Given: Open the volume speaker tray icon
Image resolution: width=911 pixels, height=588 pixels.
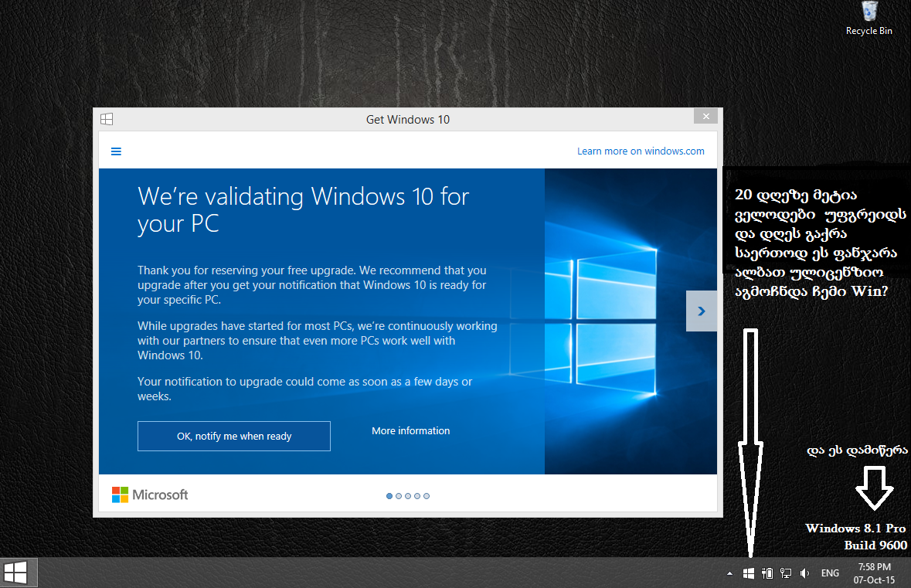Looking at the screenshot, I should [804, 573].
